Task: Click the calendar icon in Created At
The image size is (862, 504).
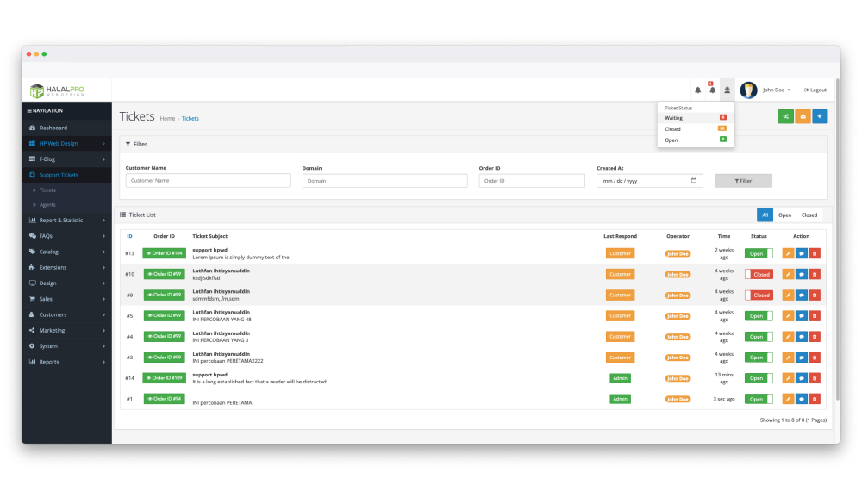Action: [694, 181]
